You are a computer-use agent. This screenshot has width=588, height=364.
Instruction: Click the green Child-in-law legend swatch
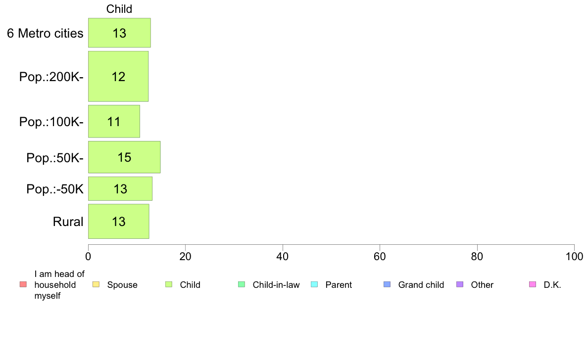tap(242, 284)
